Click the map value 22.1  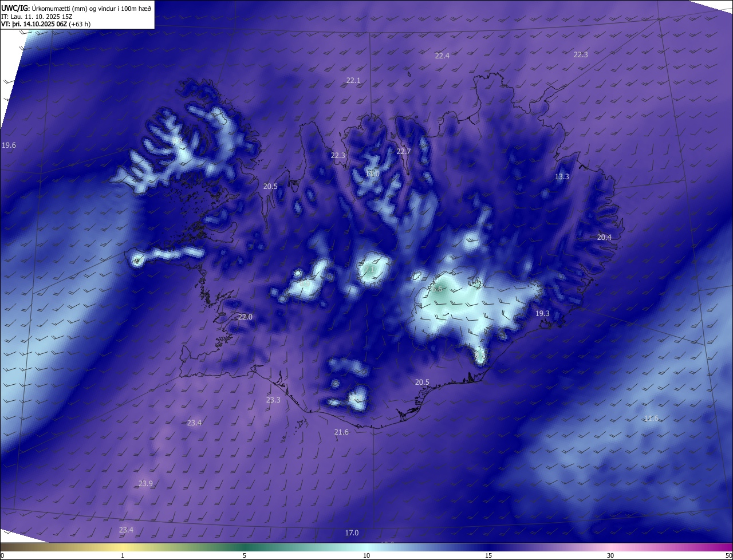[x=353, y=81]
